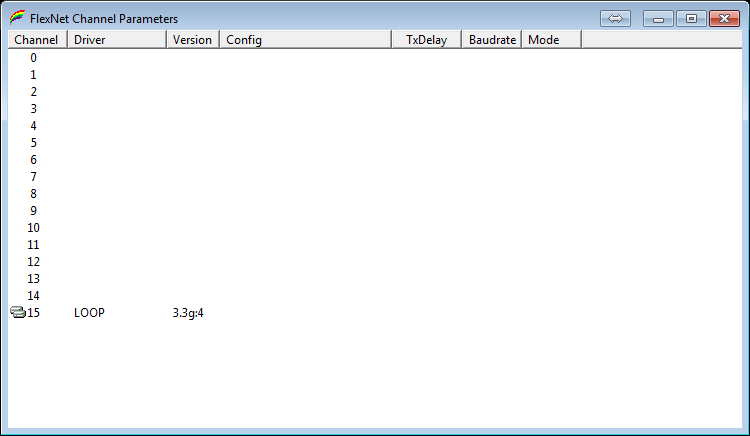Viewport: 750px width, 436px height.
Task: Click the LOOP driver entry
Action: (89, 313)
